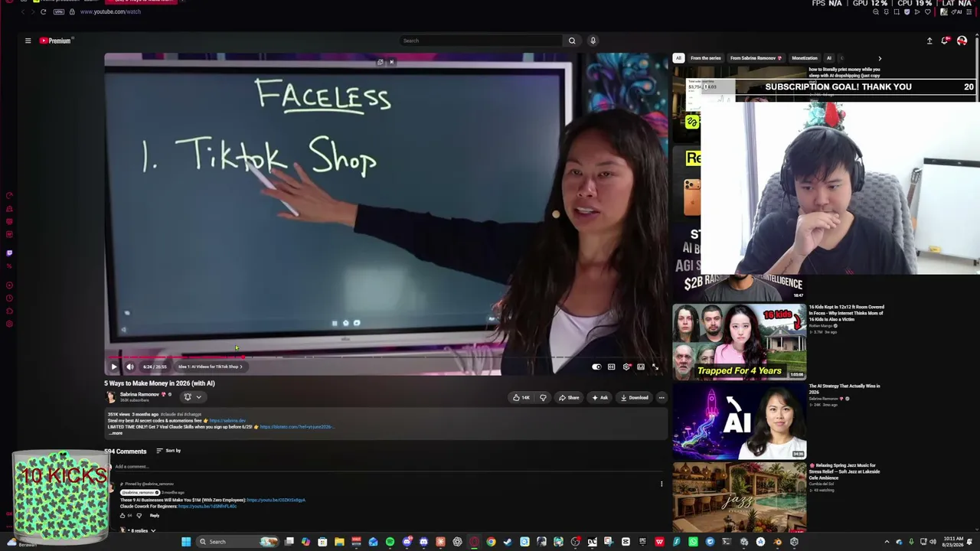This screenshot has width=980, height=551.
Task: Open the Sort by comments dropdown
Action: (x=168, y=451)
